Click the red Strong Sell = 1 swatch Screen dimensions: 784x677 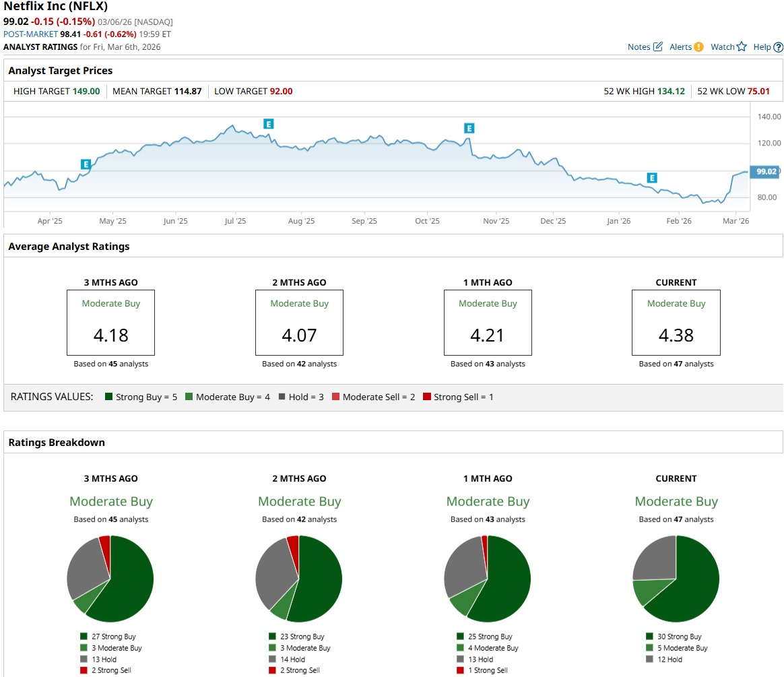[x=426, y=397]
